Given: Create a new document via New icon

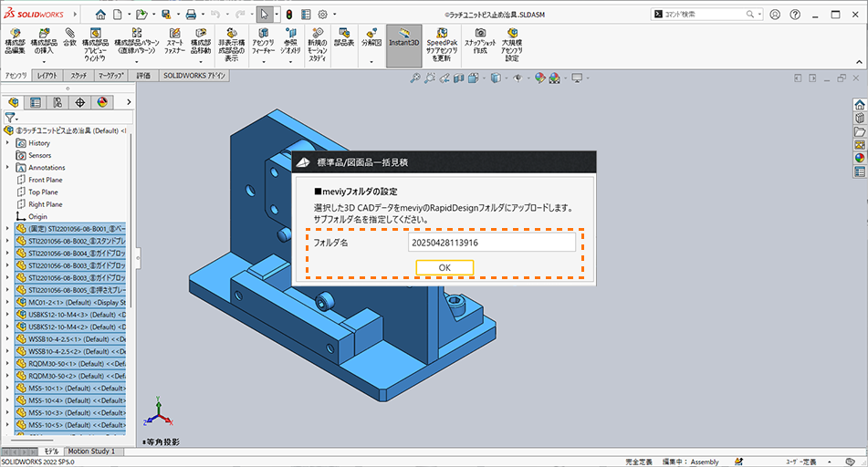Looking at the screenshot, I should click(118, 15).
